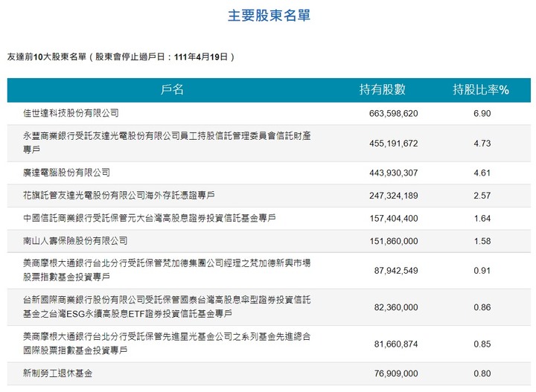Click share count 157,404,400
The image size is (536, 392).
click(x=394, y=219)
